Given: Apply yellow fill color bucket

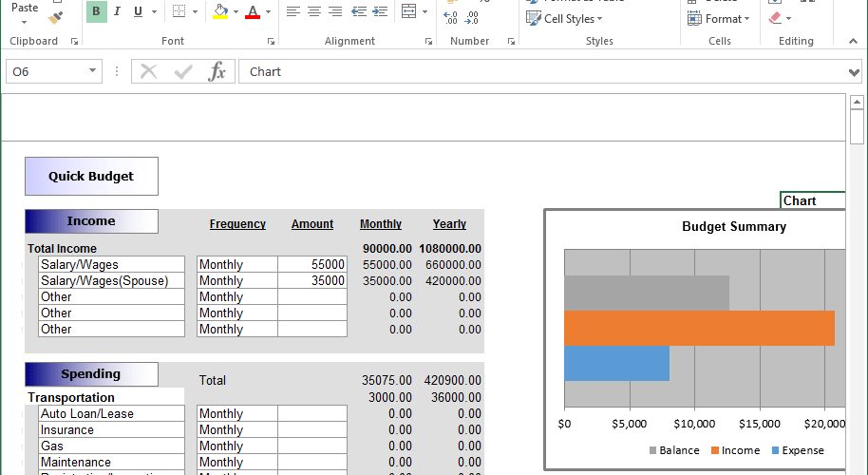Looking at the screenshot, I should [x=220, y=11].
